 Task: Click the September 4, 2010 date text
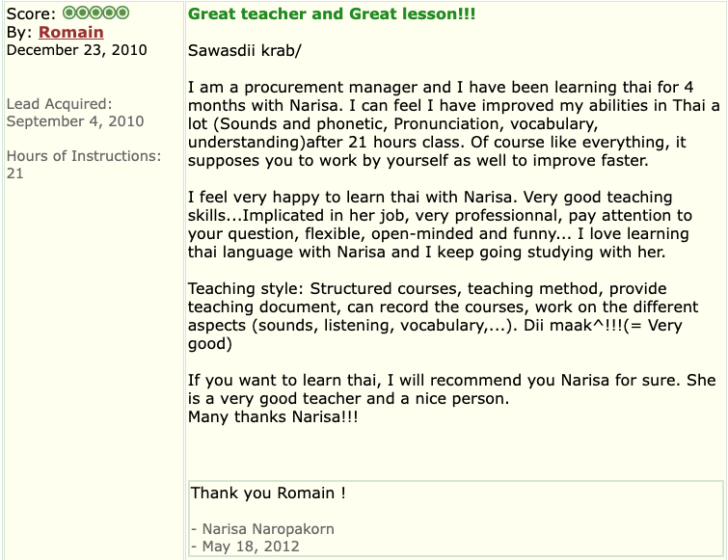tap(75, 121)
